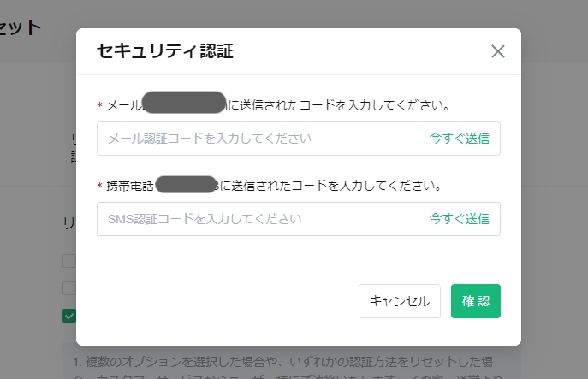Screen dimensions: 588x379
Task: Click the メール code instruction label
Action: point(278,105)
